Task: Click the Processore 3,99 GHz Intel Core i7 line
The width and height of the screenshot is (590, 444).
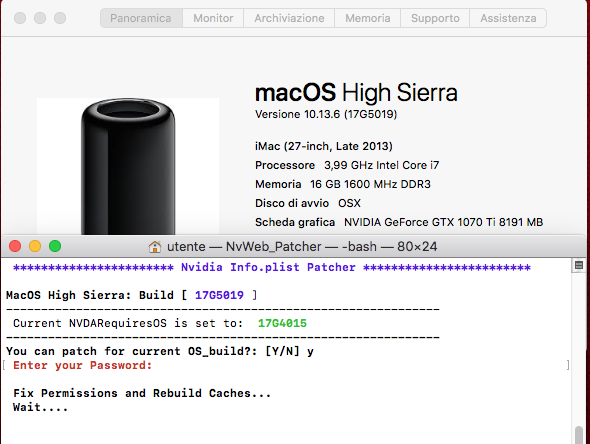Action: [x=347, y=165]
